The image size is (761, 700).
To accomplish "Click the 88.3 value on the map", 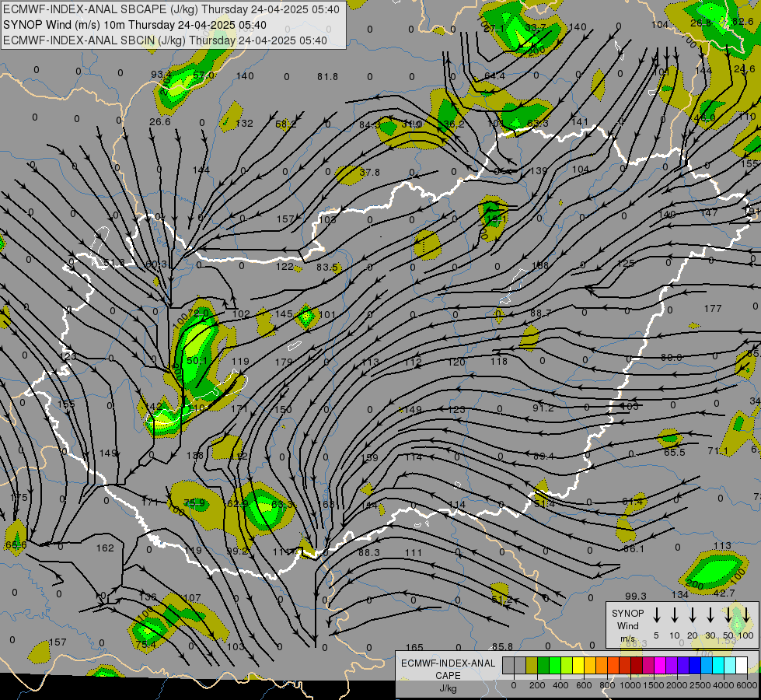I will click(369, 553).
